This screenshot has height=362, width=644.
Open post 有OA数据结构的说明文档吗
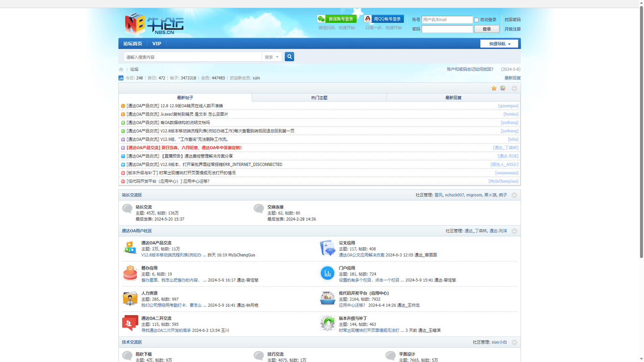pos(185,122)
